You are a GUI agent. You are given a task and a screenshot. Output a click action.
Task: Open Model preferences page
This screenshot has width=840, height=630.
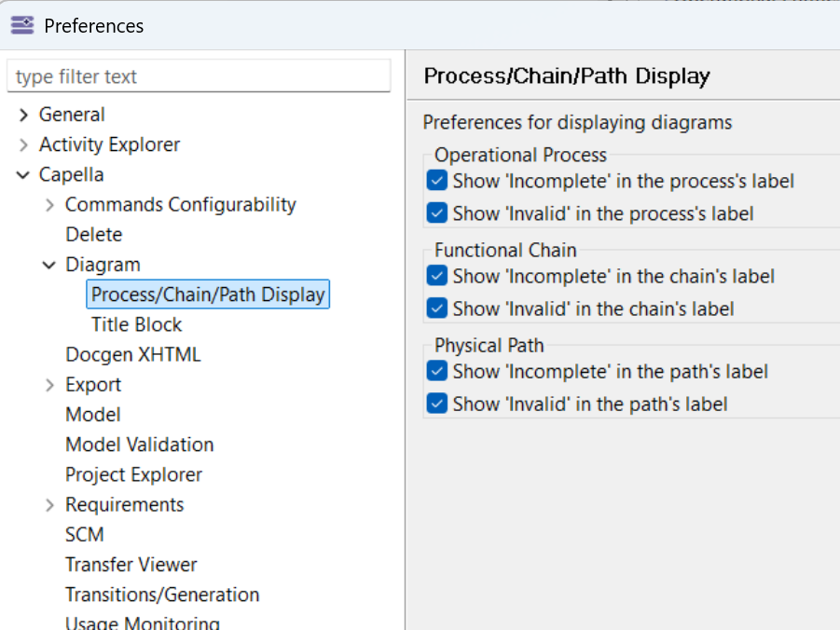pyautogui.click(x=93, y=415)
